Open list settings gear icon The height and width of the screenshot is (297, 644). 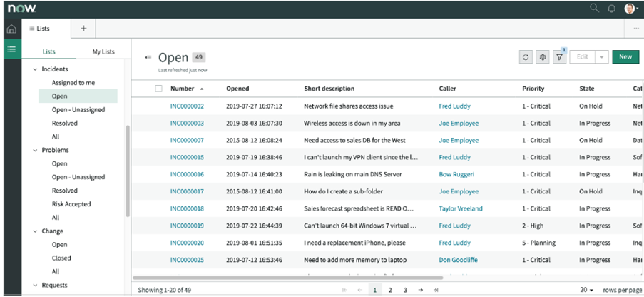click(x=543, y=57)
